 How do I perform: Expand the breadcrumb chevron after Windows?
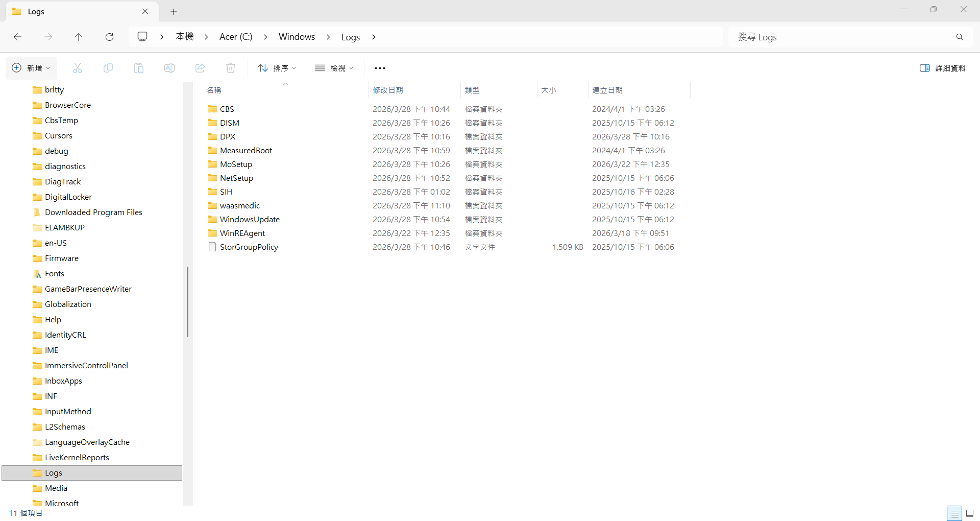point(328,37)
